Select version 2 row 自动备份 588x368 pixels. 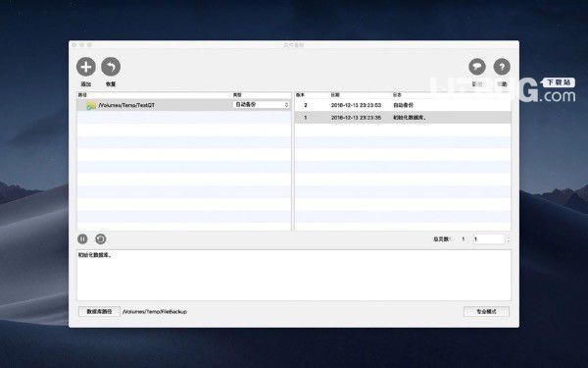(x=403, y=105)
